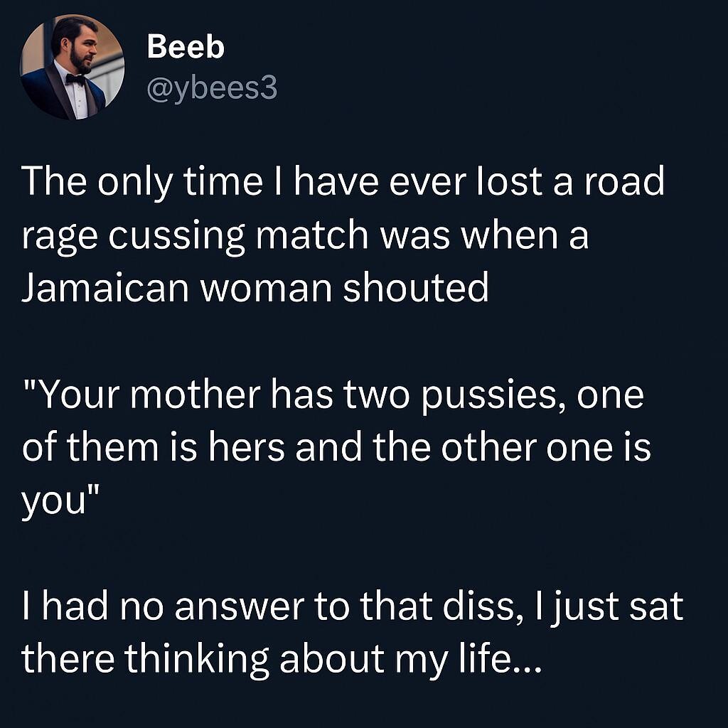Click the words "road" at line end
728x728 pixels.
[x=626, y=183]
